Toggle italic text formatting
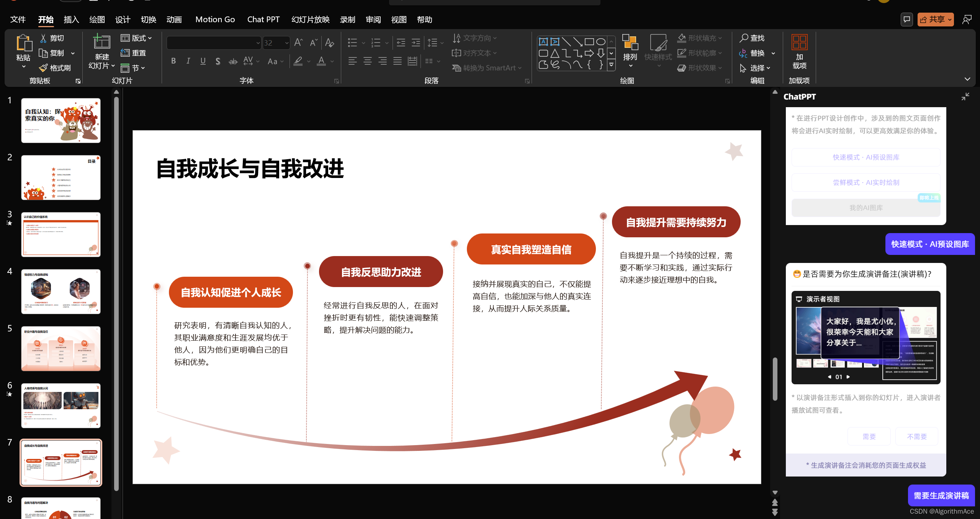 188,61
